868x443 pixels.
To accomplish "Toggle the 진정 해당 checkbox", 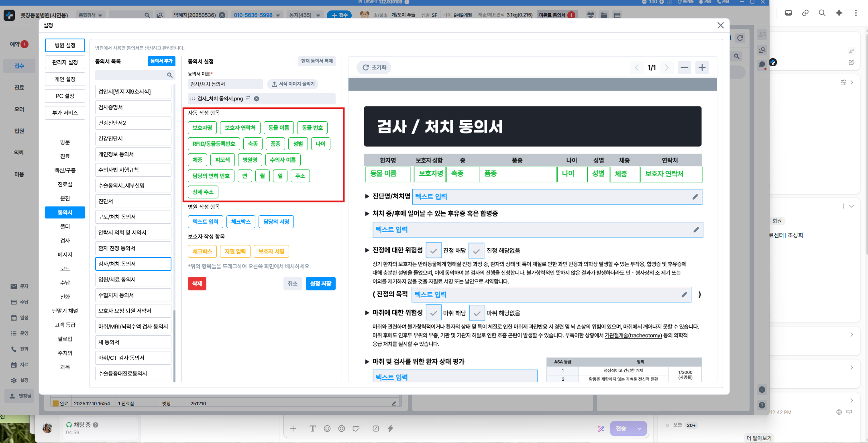I will coord(433,251).
